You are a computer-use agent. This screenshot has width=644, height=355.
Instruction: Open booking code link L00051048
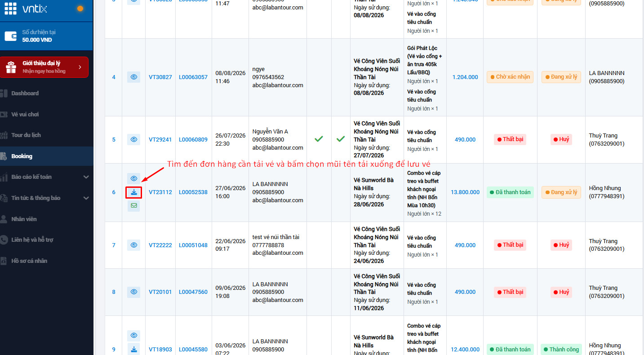pos(193,245)
